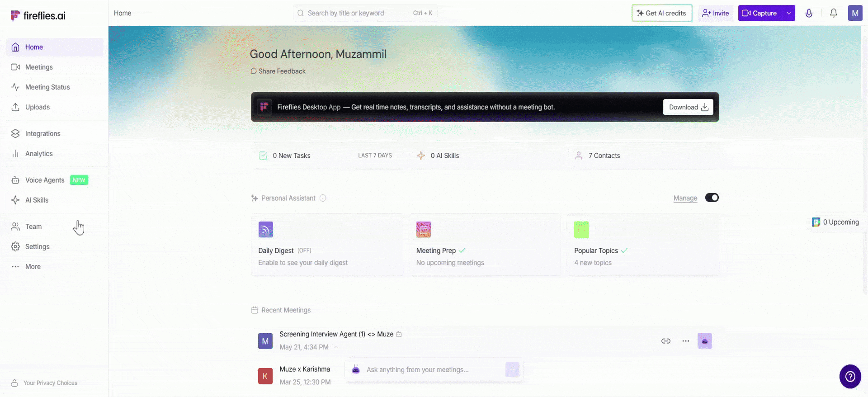The height and width of the screenshot is (397, 868).
Task: Click the M avatar of Screening Interview meeting
Action: [265, 341]
